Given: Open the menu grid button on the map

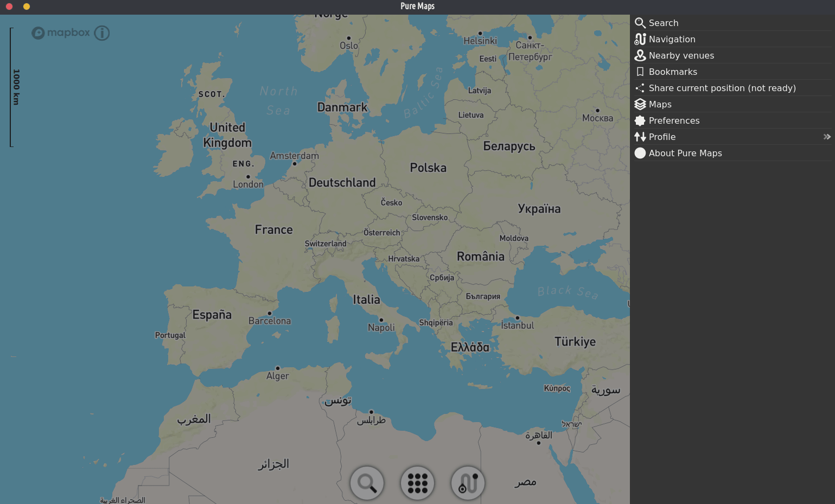Looking at the screenshot, I should click(417, 483).
